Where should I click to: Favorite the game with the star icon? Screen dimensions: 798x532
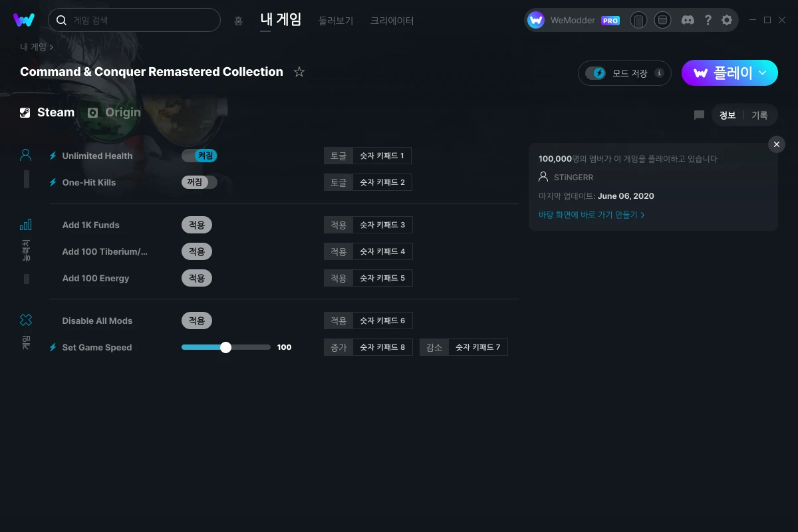click(x=299, y=72)
